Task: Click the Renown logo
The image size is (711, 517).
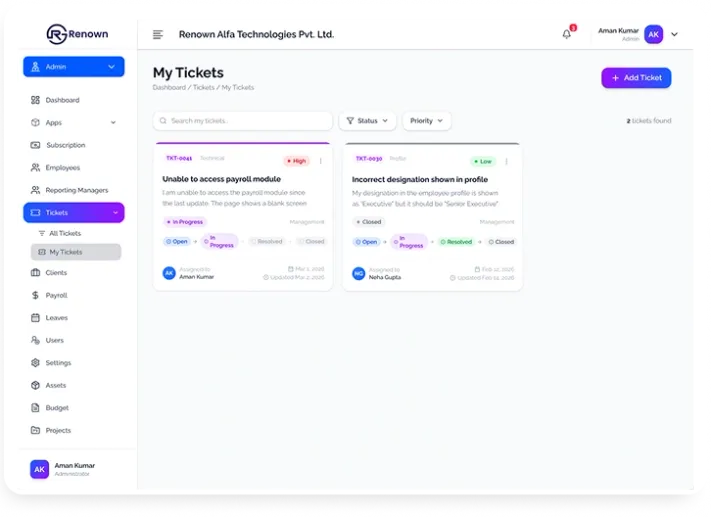Action: coord(77,34)
